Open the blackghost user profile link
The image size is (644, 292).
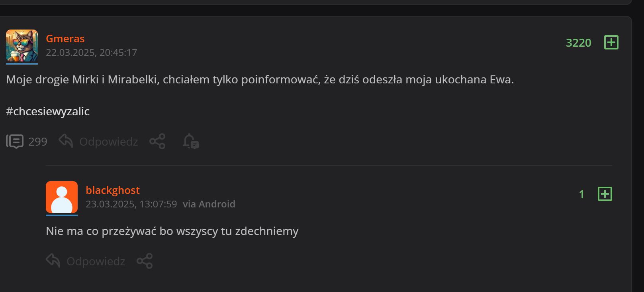[x=113, y=190]
